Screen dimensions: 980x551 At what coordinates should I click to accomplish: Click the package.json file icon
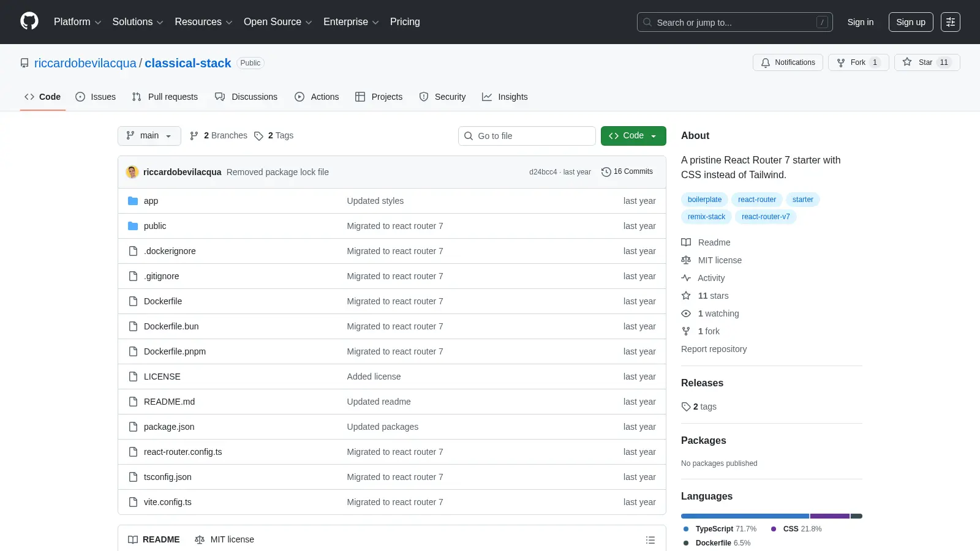pos(133,427)
